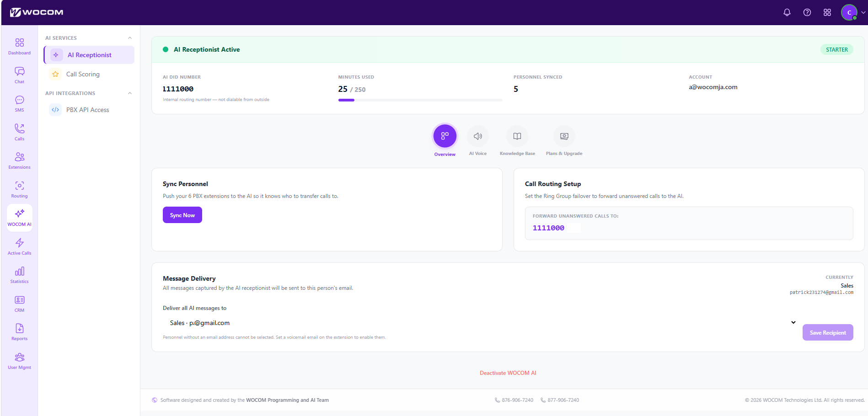Viewport: 868px width, 416px height.
Task: Open AI Receptionist menu item
Action: pyautogui.click(x=89, y=55)
